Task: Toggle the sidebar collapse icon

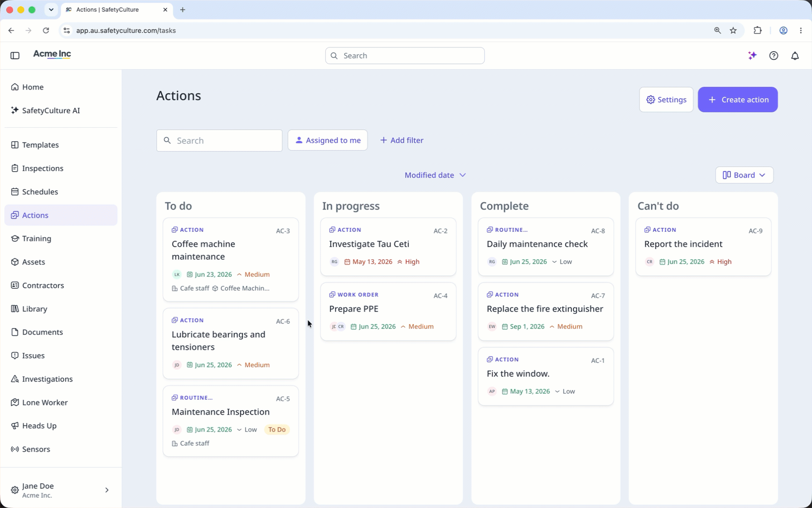Action: coord(15,56)
